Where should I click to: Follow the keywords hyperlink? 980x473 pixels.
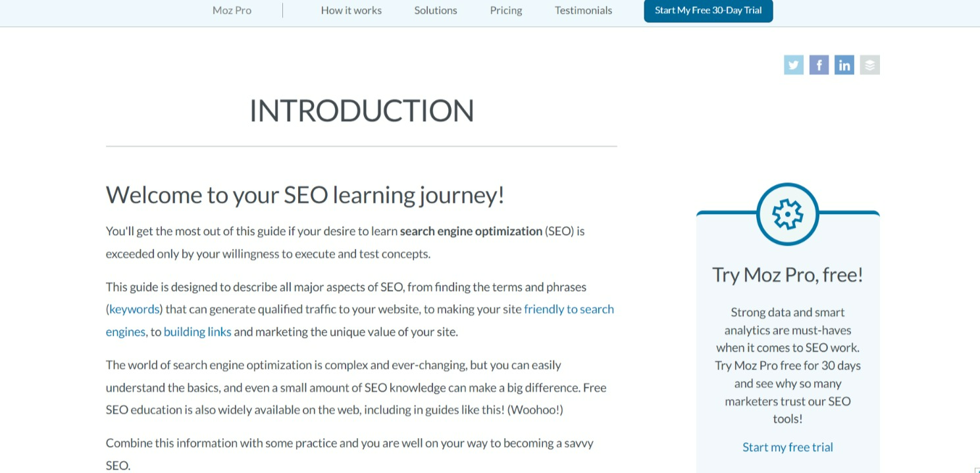(134, 310)
